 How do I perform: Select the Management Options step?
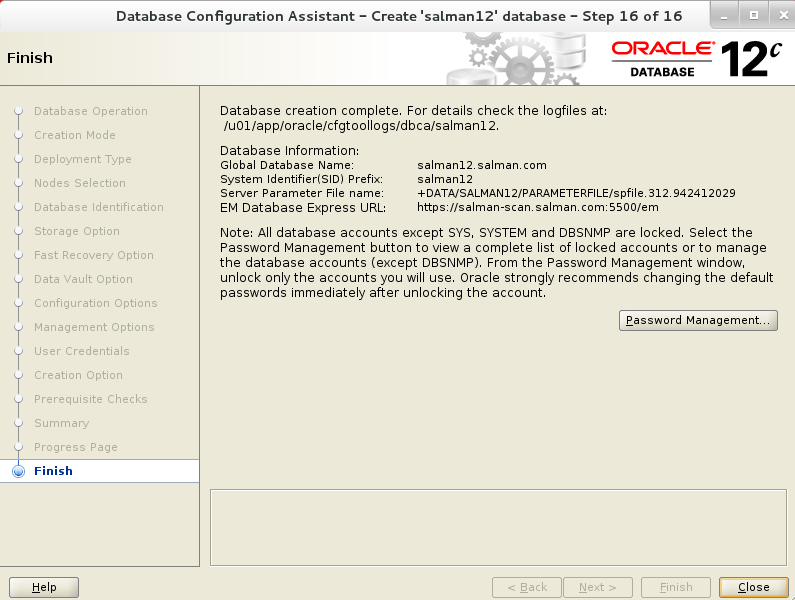coord(94,327)
